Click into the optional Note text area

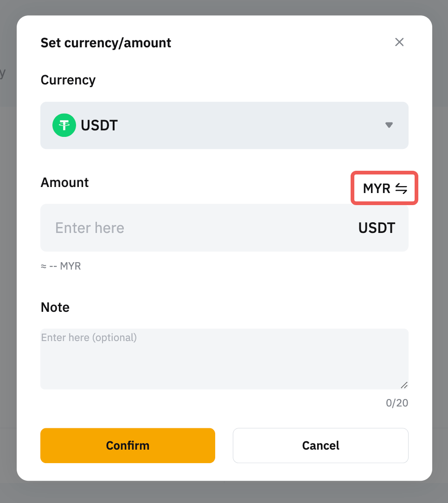tap(224, 359)
